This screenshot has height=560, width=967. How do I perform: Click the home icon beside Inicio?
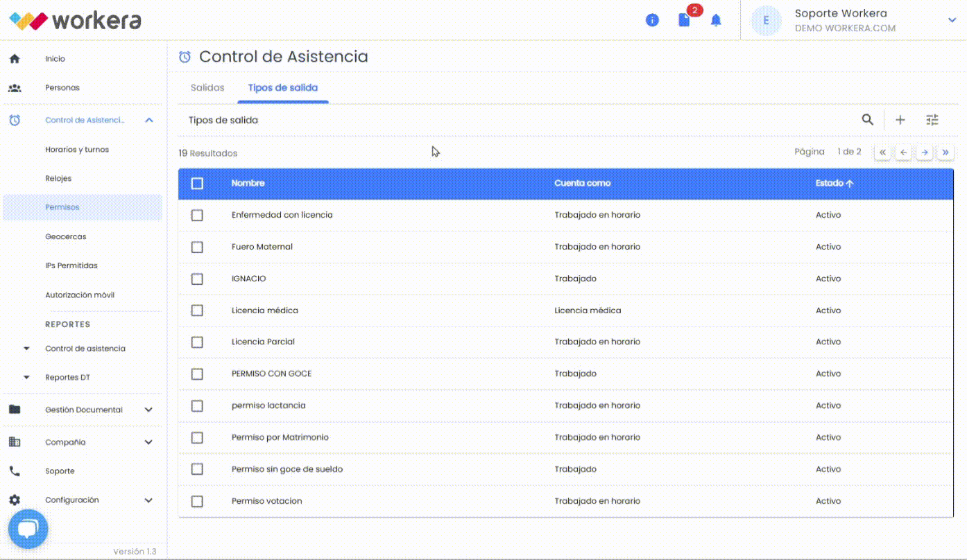[x=15, y=59]
